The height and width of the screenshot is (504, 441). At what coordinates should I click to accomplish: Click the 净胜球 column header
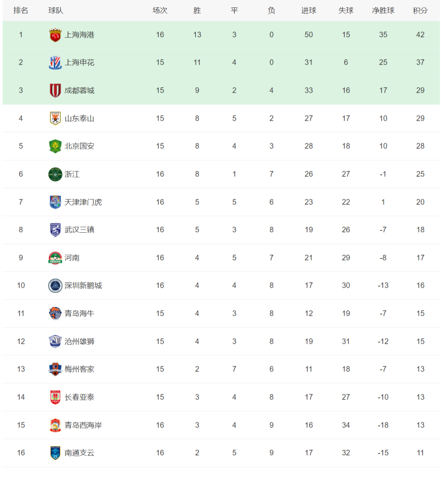[x=383, y=11]
